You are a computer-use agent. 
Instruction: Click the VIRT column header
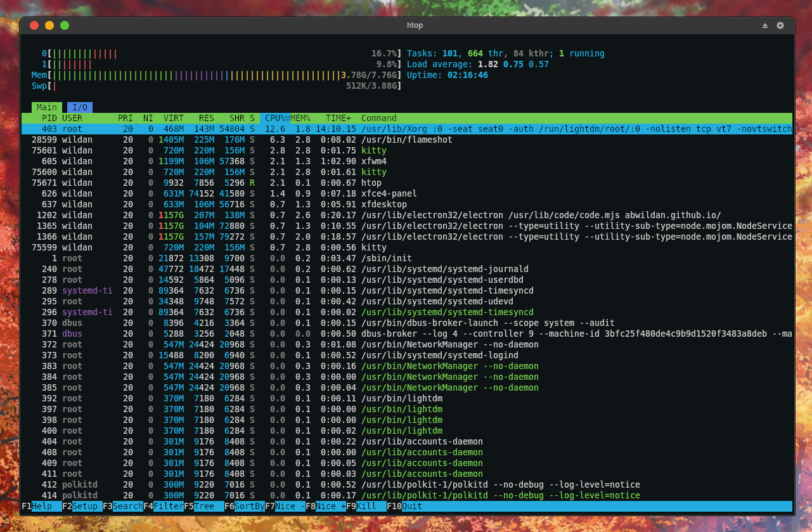tap(174, 118)
